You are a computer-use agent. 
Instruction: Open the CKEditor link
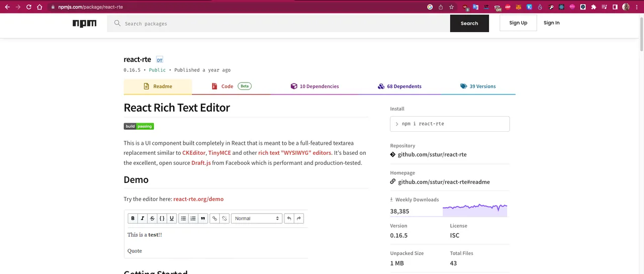(194, 153)
